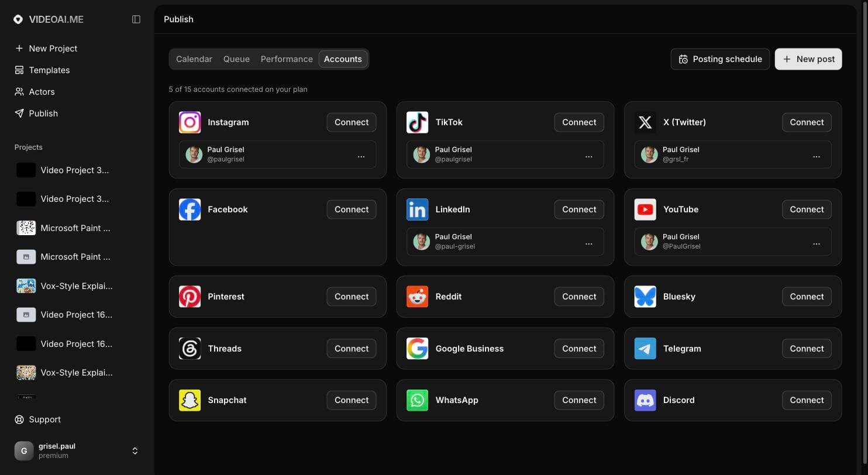868x475 pixels.
Task: Open options menu for Instagram @paulgrisel account
Action: (x=361, y=157)
